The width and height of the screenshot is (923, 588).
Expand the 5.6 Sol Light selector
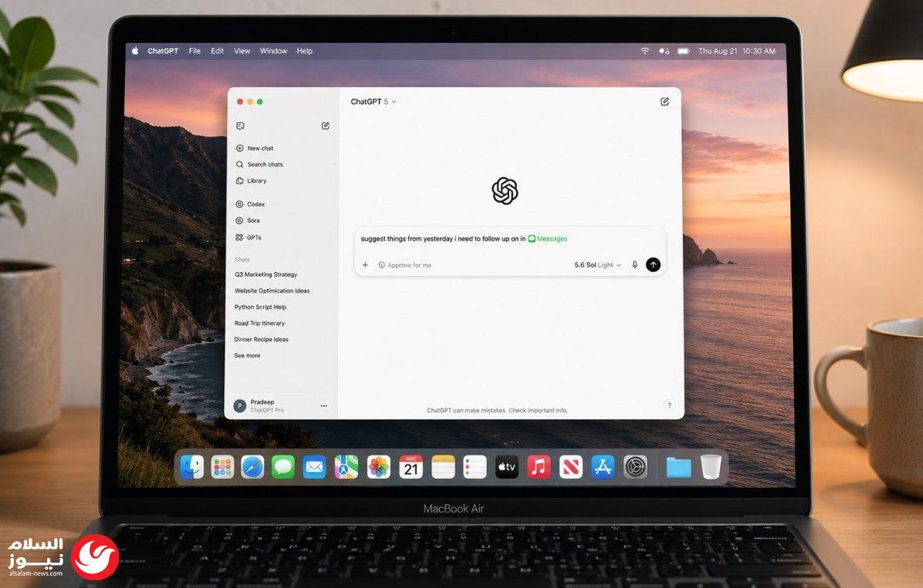point(598,264)
